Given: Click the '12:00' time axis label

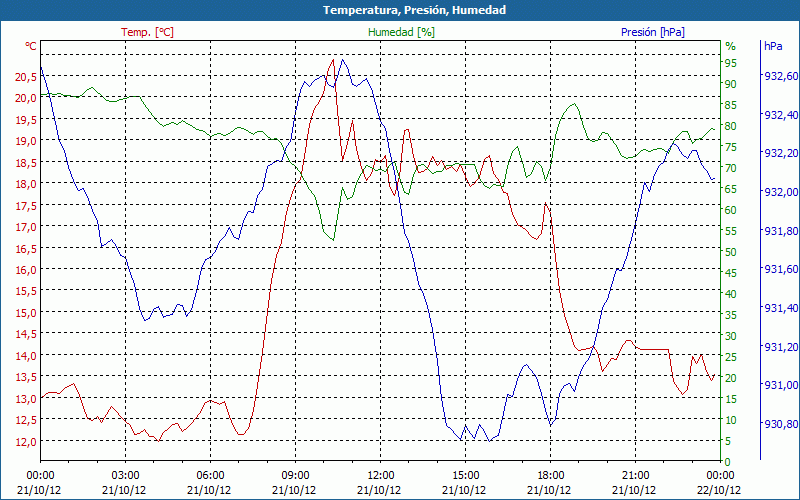Looking at the screenshot, I should tap(381, 476).
